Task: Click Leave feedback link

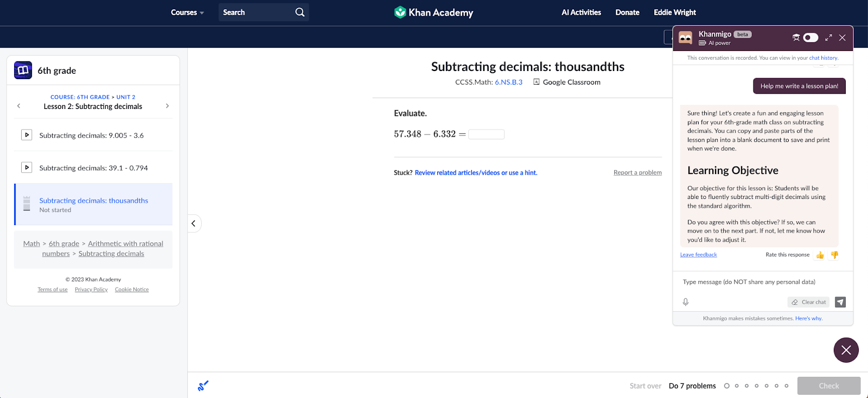Action: (699, 255)
